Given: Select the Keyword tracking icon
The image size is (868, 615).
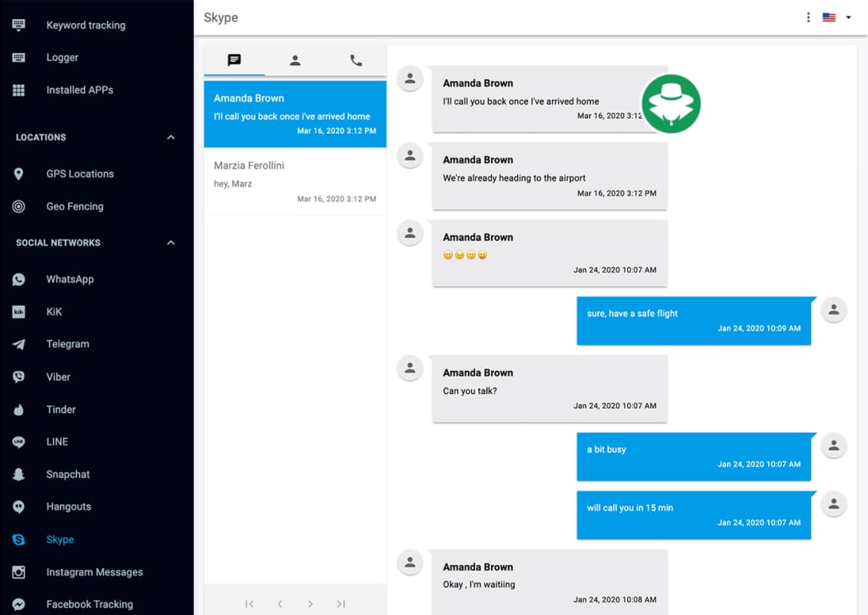Looking at the screenshot, I should click(x=18, y=25).
